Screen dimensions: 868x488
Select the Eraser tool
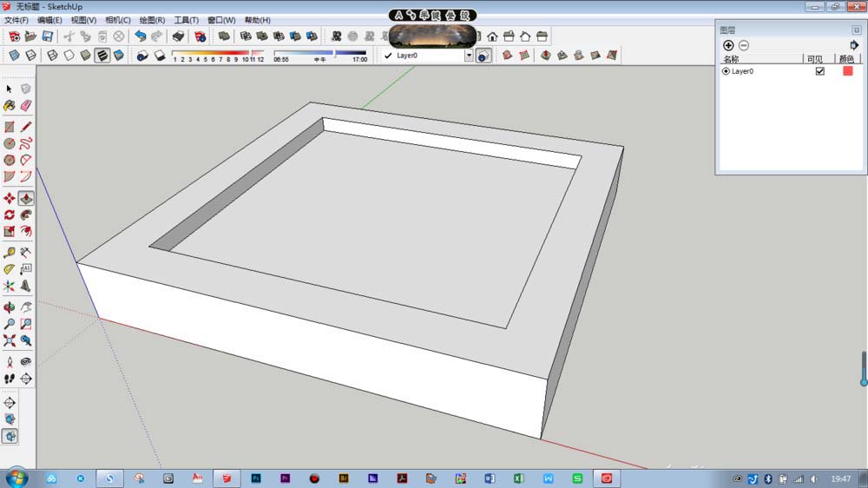pyautogui.click(x=26, y=105)
